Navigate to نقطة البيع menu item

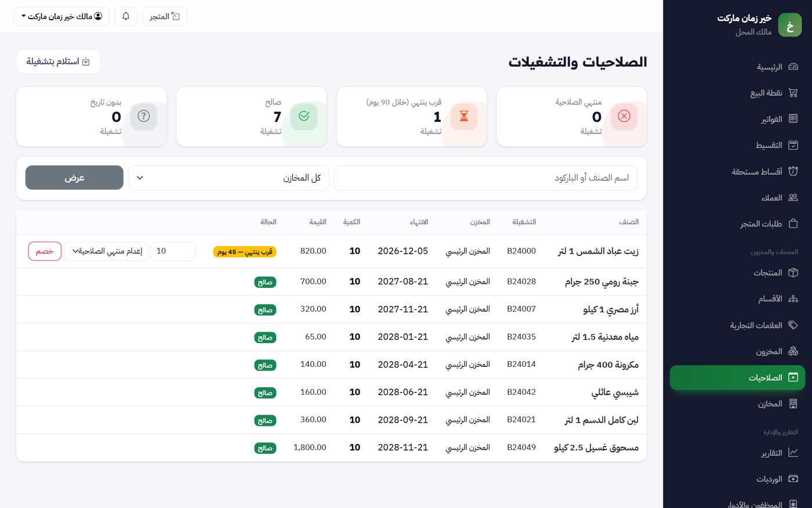(x=737, y=93)
